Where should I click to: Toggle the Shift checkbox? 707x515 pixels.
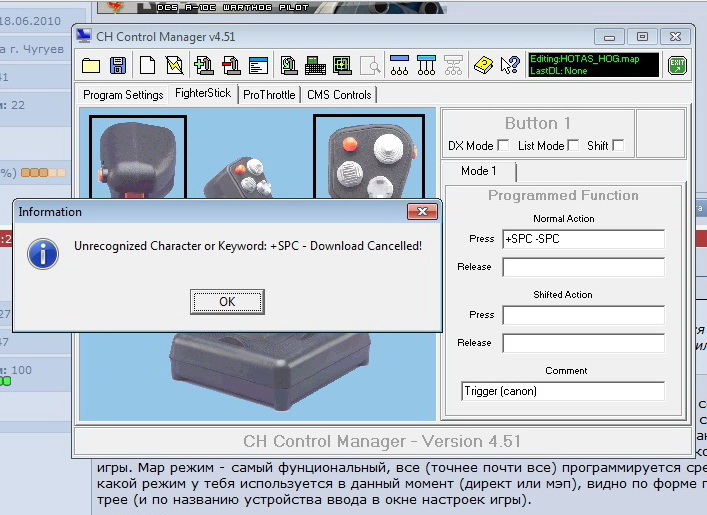point(618,145)
